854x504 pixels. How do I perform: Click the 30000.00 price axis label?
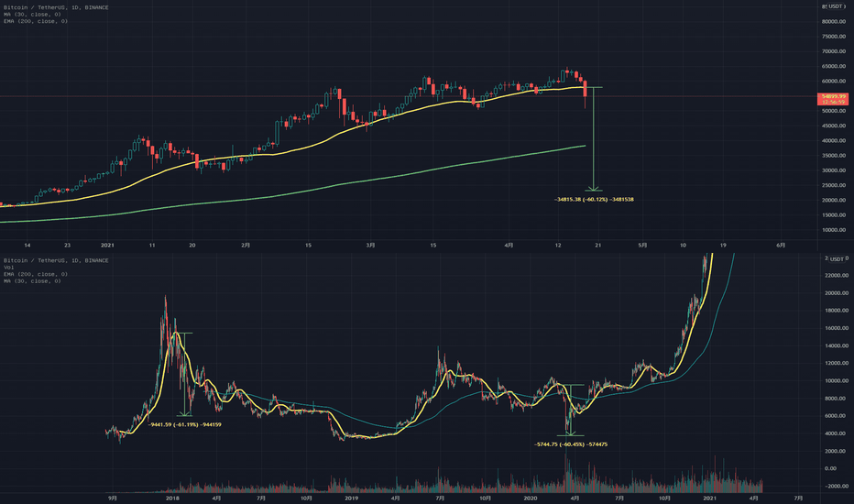coord(834,170)
